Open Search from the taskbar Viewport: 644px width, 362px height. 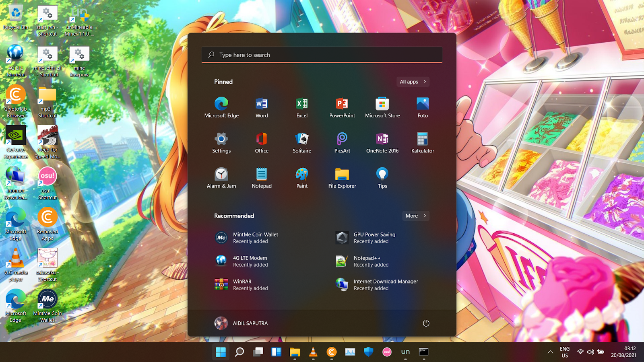pos(239,352)
